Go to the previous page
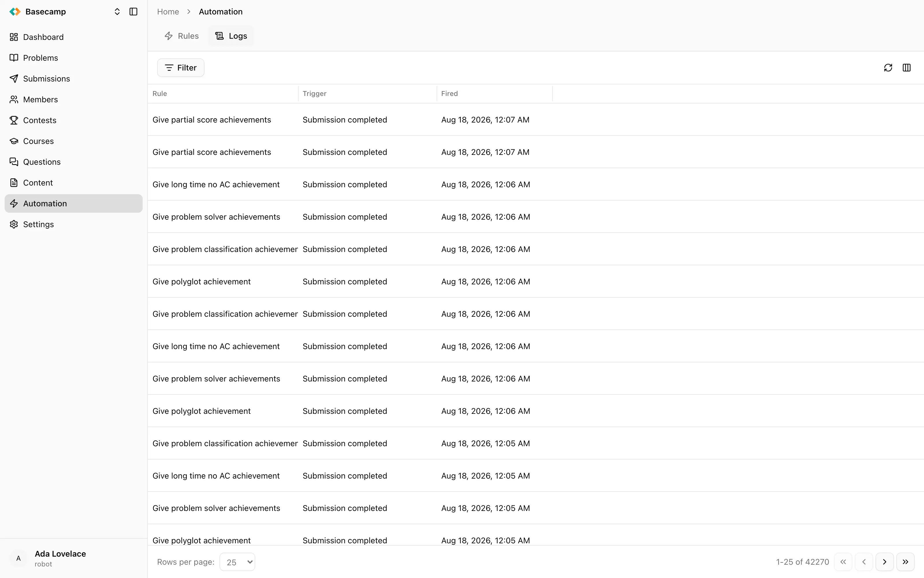The width and height of the screenshot is (924, 578). [864, 562]
